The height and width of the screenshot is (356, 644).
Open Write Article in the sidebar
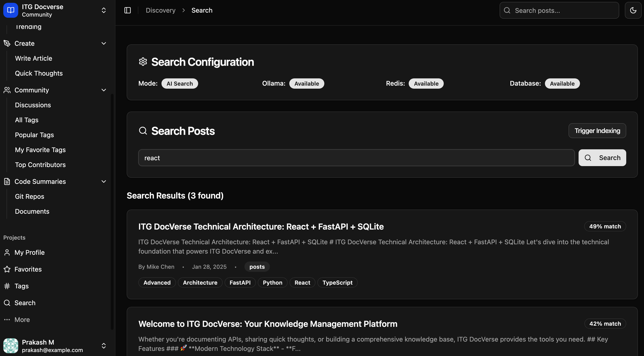coord(33,58)
